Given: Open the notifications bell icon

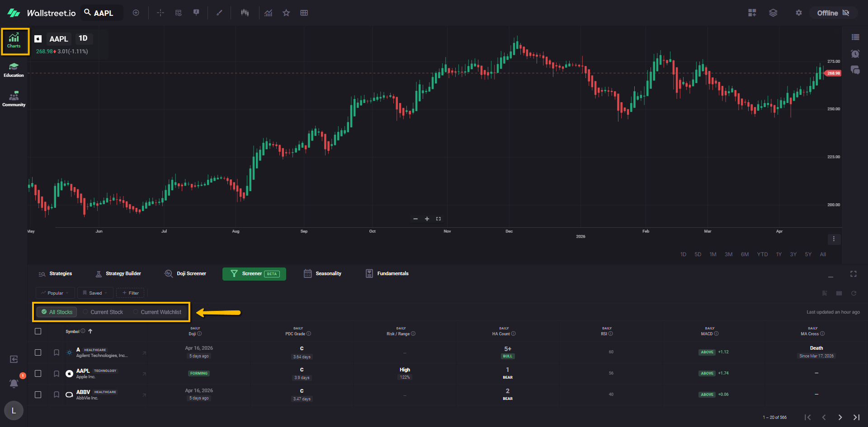Looking at the screenshot, I should (x=14, y=383).
